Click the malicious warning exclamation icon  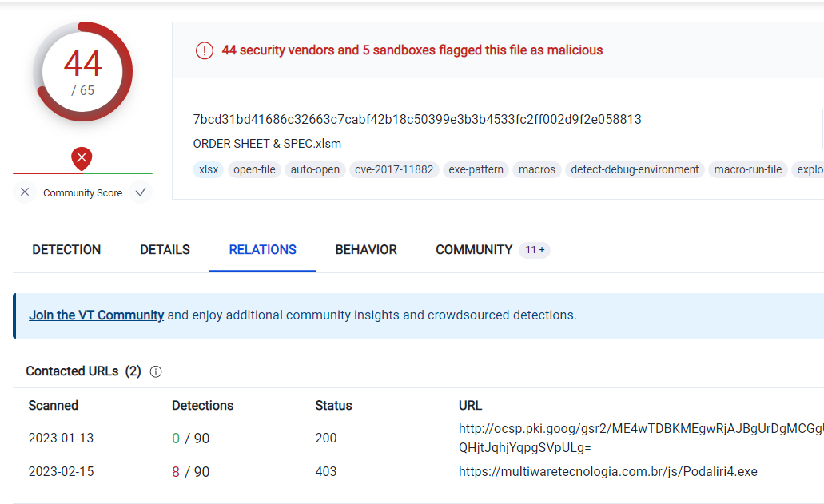pos(203,50)
